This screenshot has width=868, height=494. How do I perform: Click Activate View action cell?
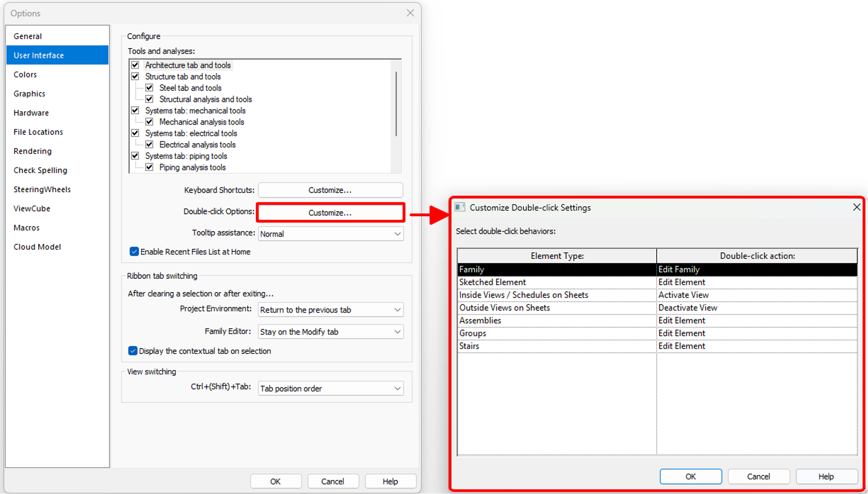[x=757, y=295]
